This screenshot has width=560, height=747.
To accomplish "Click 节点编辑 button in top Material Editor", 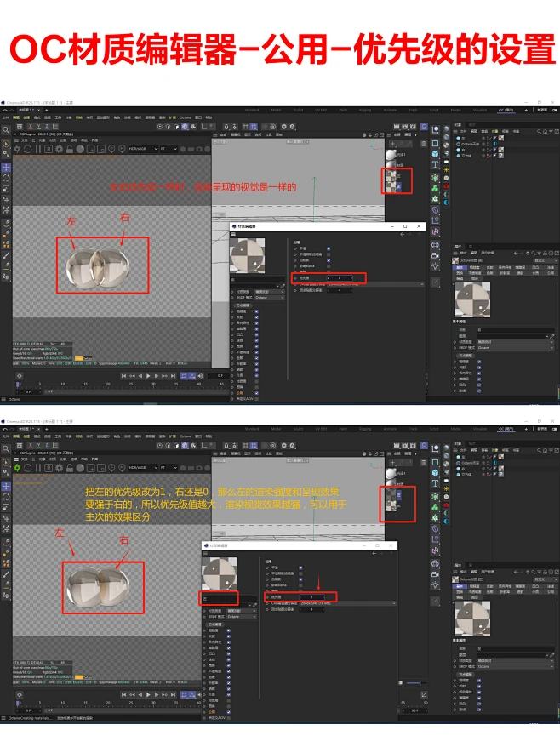I will 245,305.
